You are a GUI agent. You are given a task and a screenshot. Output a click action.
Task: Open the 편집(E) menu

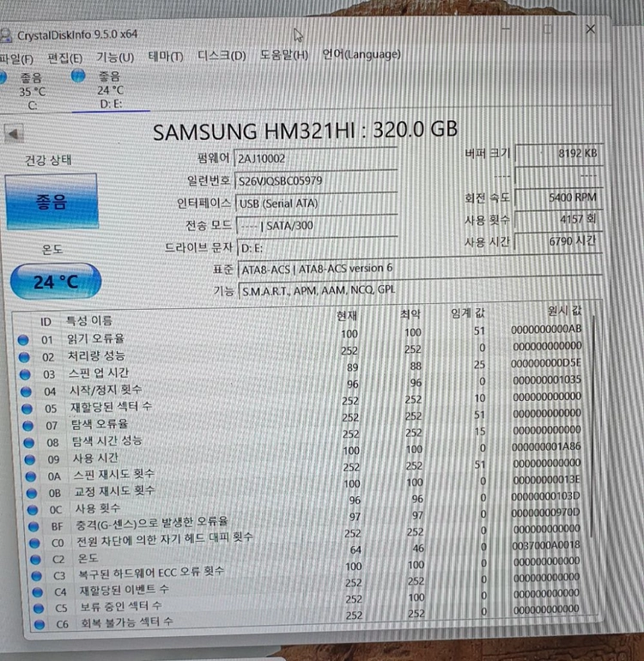[64, 58]
